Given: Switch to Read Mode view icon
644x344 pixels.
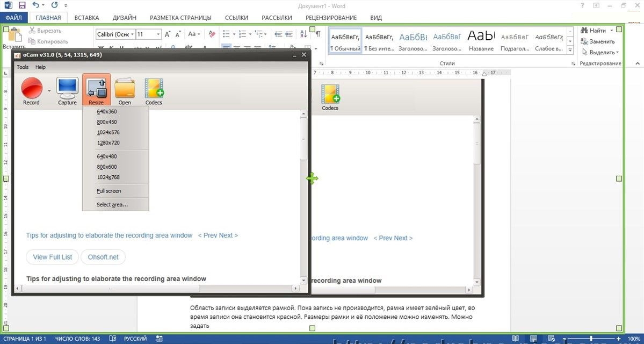Looking at the screenshot, I should click(516, 339).
